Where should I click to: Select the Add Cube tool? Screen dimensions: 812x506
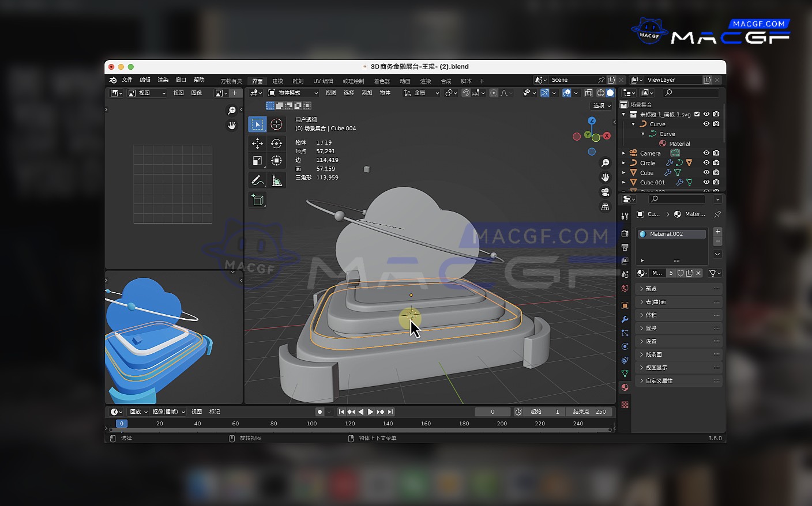tap(257, 200)
